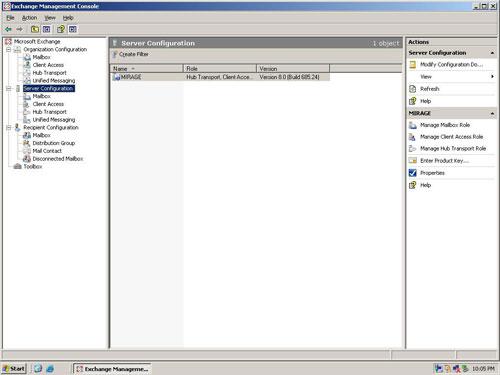Open Mailbox under Organization Configuration

pyautogui.click(x=42, y=57)
